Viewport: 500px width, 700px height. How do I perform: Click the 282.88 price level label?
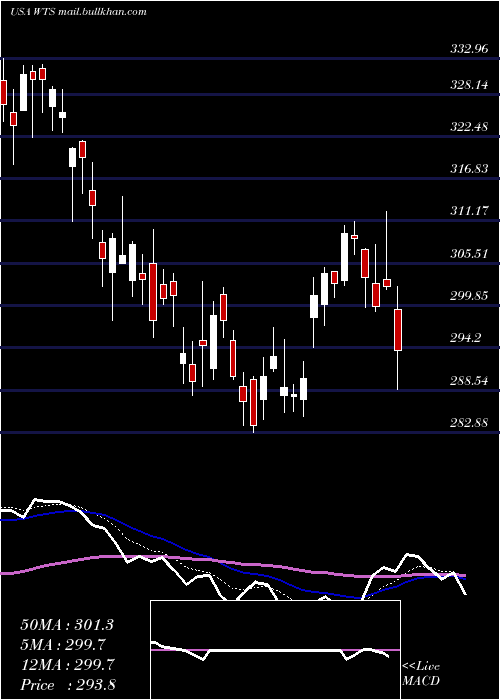(469, 422)
